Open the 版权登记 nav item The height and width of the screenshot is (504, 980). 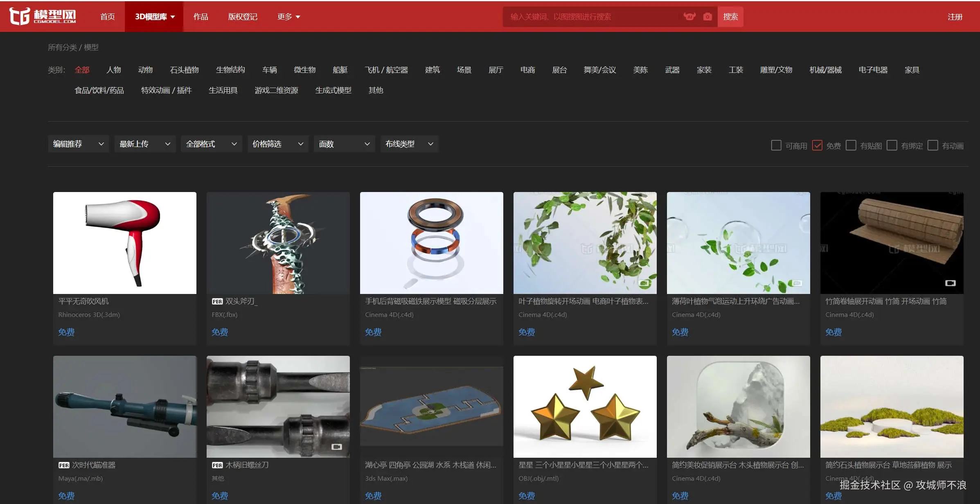243,17
